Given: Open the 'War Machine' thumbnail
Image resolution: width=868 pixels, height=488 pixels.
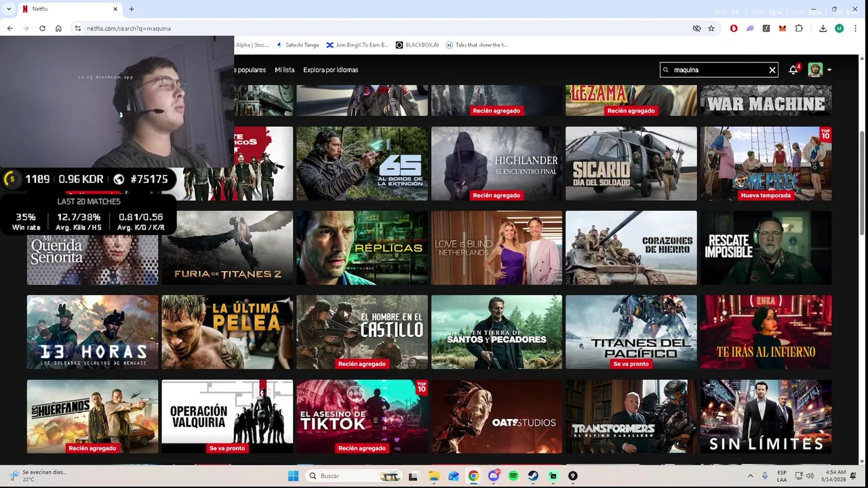Looking at the screenshot, I should 766,100.
